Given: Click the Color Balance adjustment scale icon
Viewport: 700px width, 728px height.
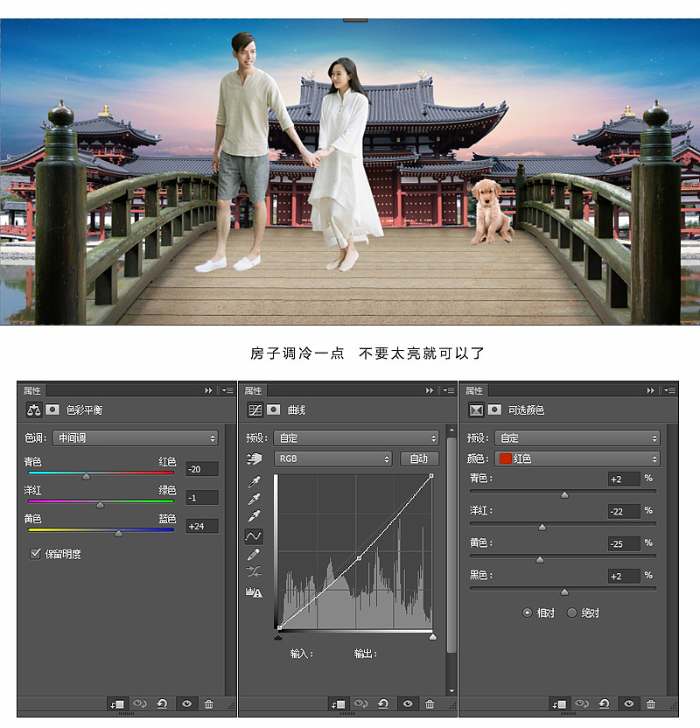Looking at the screenshot, I should click(33, 410).
